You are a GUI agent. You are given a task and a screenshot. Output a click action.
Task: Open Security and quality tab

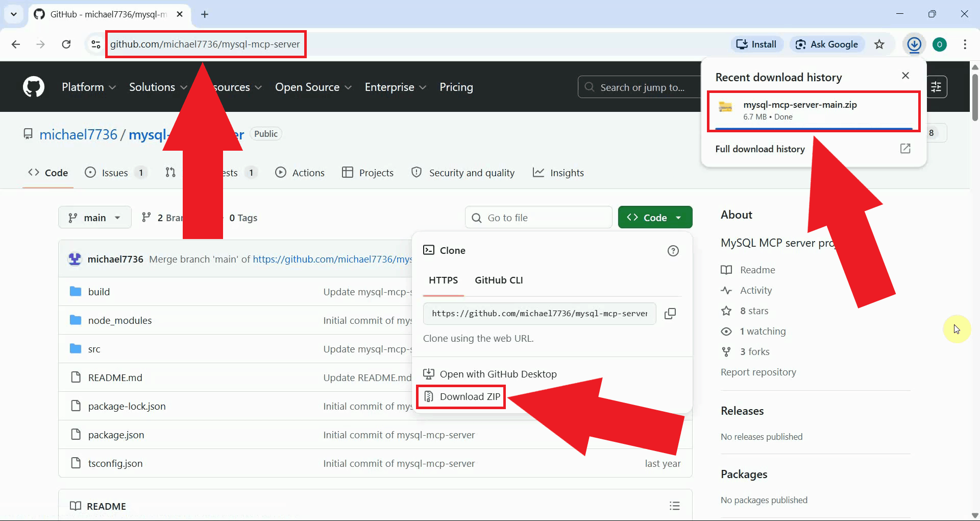click(463, 173)
